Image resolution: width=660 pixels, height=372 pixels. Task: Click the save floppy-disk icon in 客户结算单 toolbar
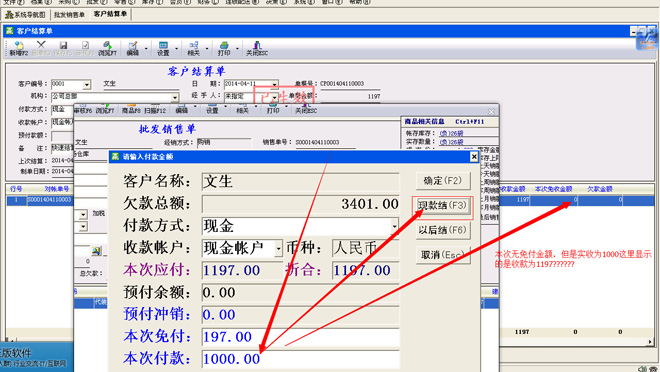[x=63, y=45]
